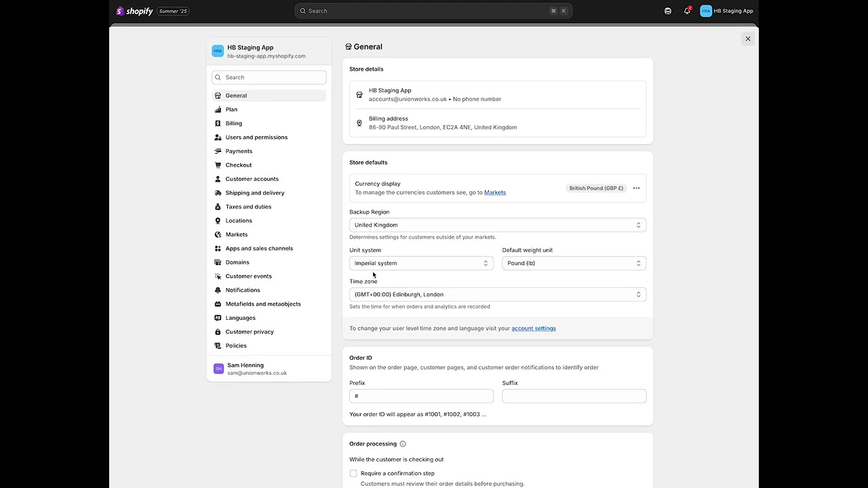868x488 pixels.
Task: Click the billing address pin icon
Action: tap(359, 123)
